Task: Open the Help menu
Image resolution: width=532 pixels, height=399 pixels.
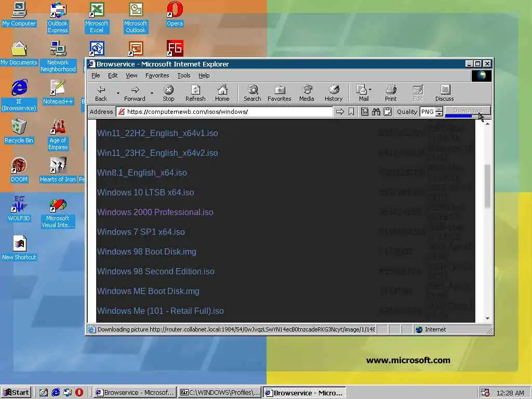Action: [x=204, y=75]
